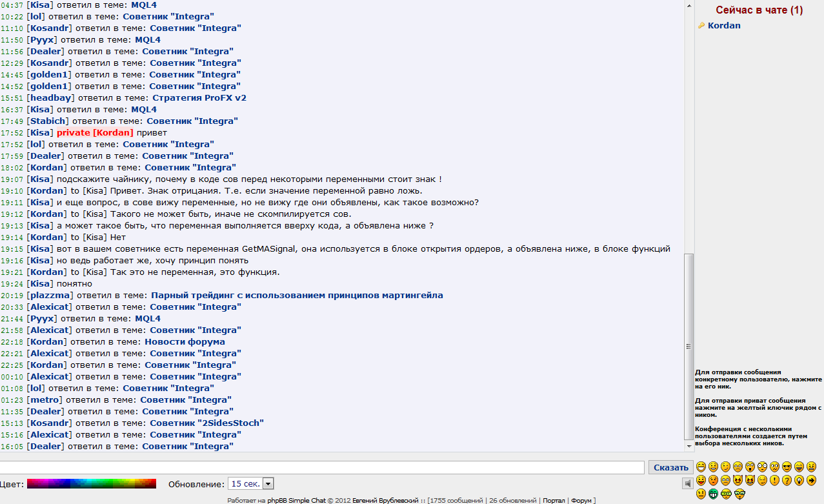Insert the crying smiley
Viewport: 824px width, 504px height.
click(726, 480)
